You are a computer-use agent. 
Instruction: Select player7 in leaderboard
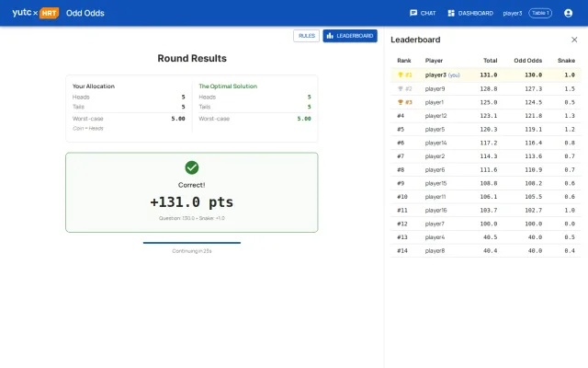(x=486, y=224)
